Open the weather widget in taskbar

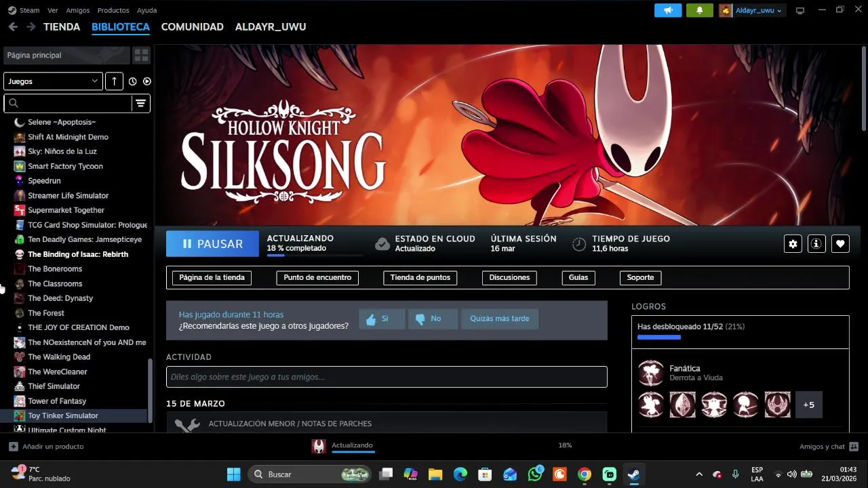pyautogui.click(x=42, y=474)
